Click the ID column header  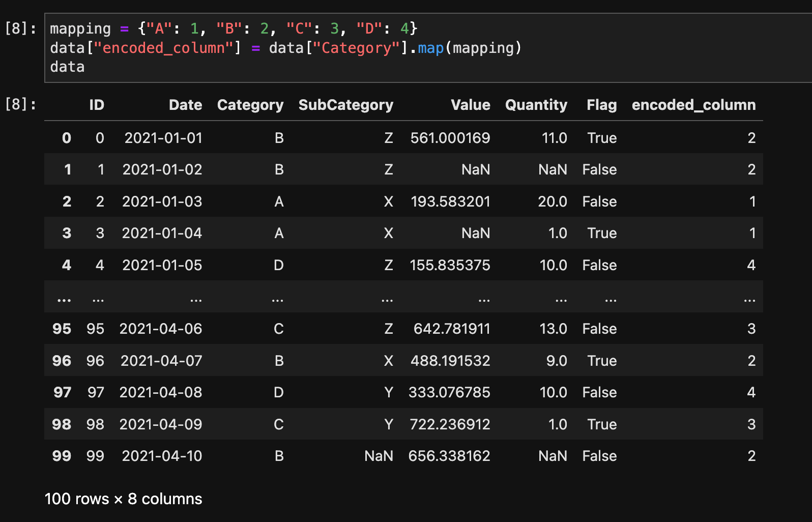click(x=97, y=105)
